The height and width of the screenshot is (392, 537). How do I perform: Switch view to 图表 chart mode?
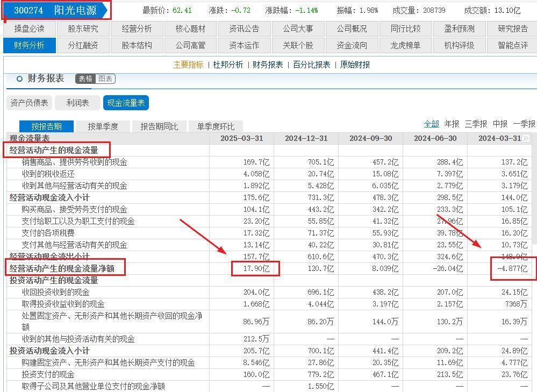(105, 79)
